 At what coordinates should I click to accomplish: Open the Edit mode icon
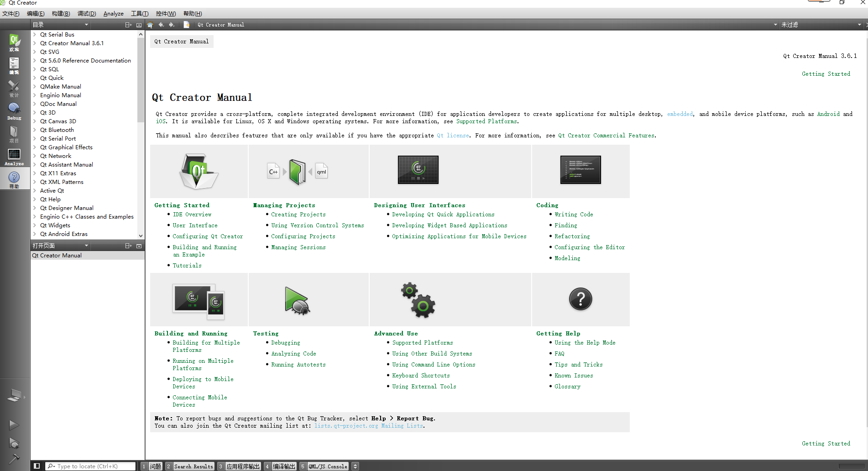[x=14, y=65]
